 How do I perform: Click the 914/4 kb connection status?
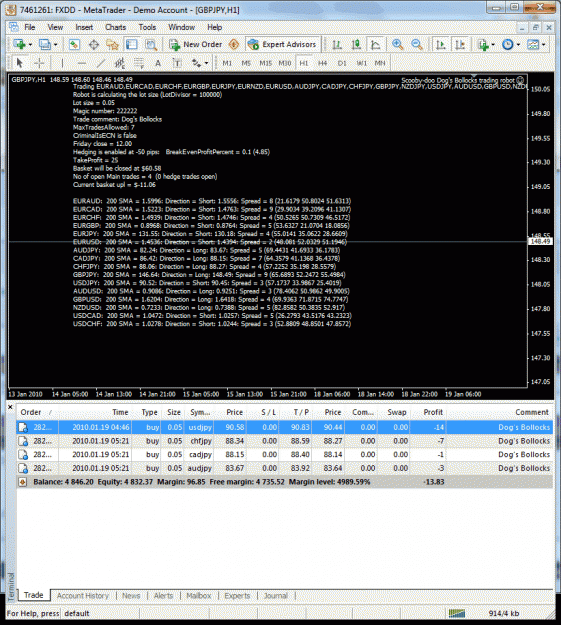tap(504, 613)
